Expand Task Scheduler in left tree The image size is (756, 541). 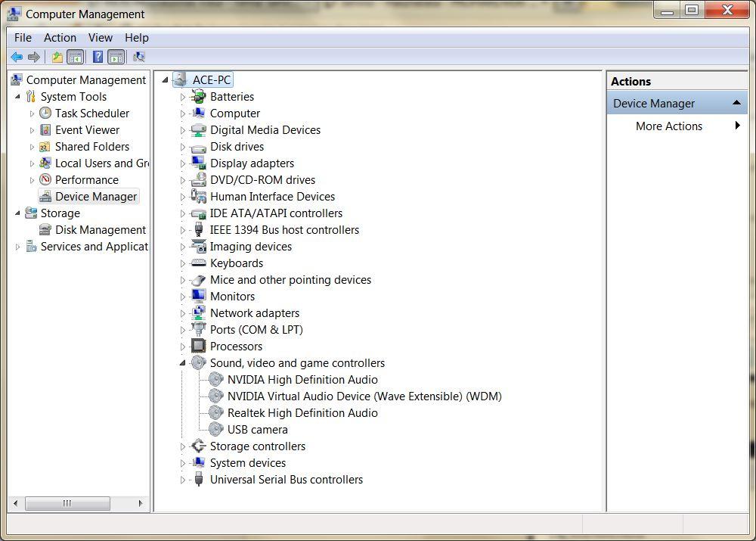point(32,114)
